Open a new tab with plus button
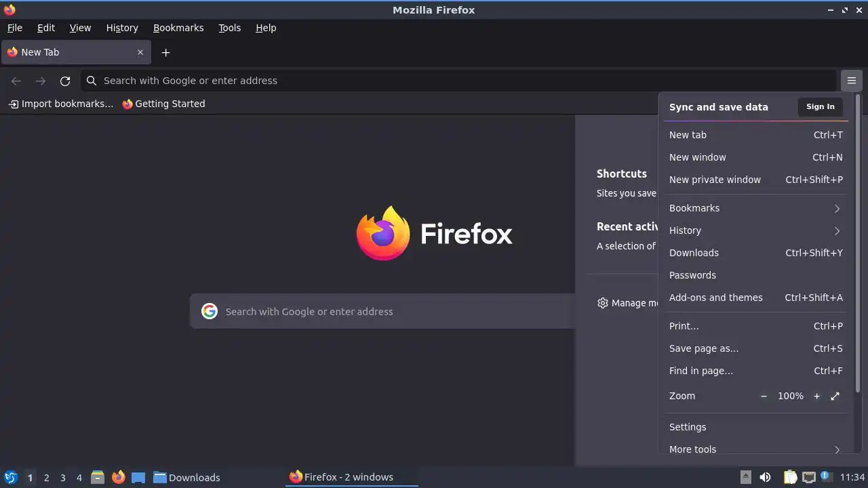This screenshot has width=868, height=488. pos(165,52)
